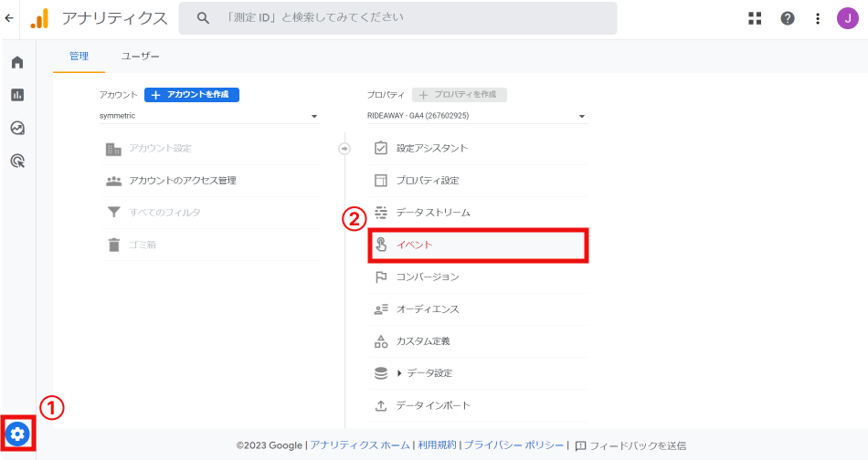The height and width of the screenshot is (460, 868).
Task: Open 設定アシスタント
Action: click(x=478, y=148)
